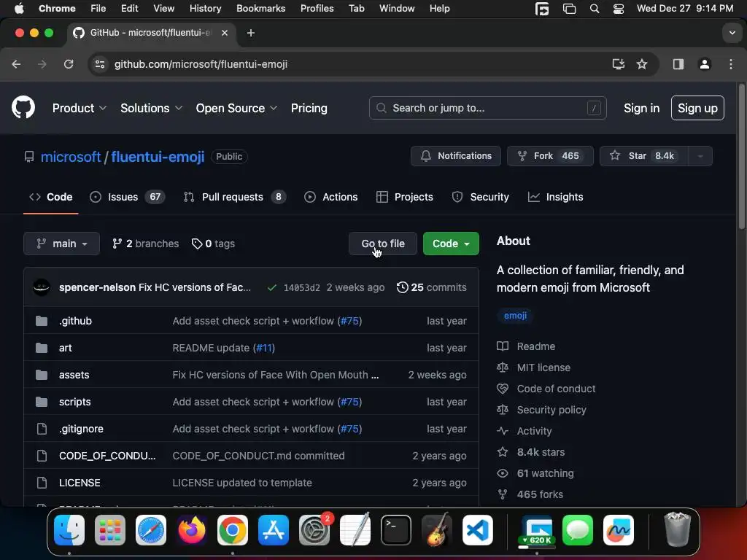Open the 2 branches link
This screenshot has height=560, width=747.
point(145,244)
